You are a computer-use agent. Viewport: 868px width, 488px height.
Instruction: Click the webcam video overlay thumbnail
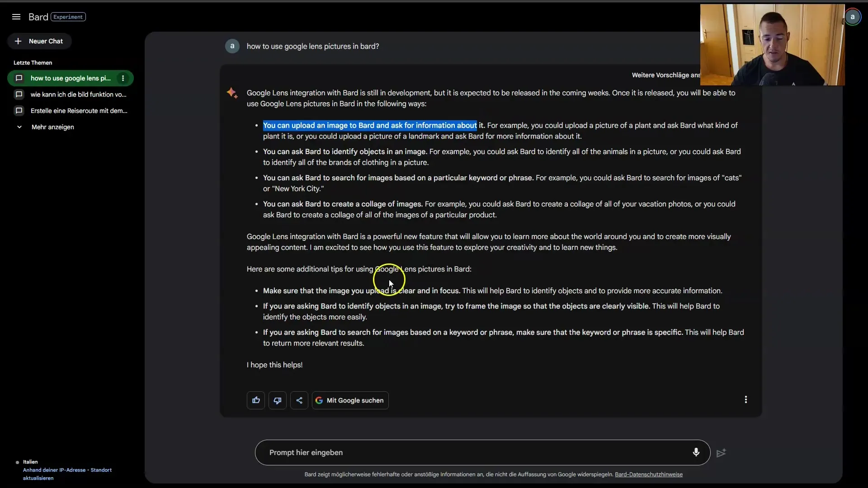(x=772, y=45)
